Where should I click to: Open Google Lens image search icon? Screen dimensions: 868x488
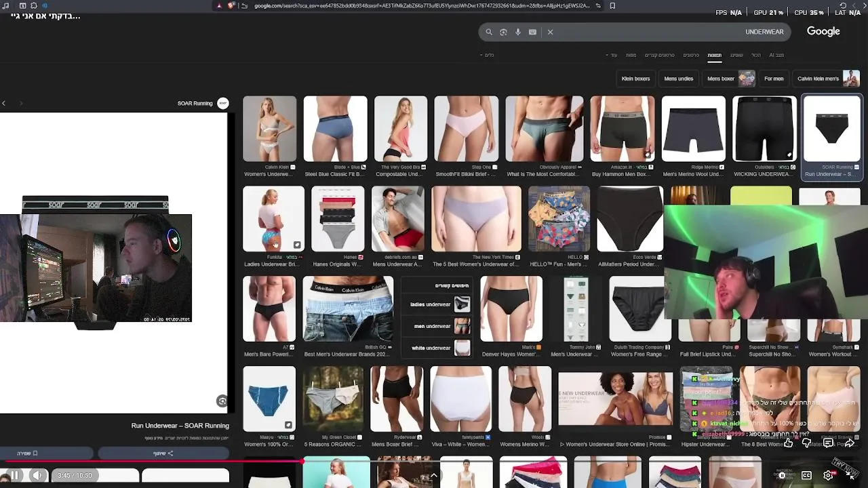coord(503,32)
